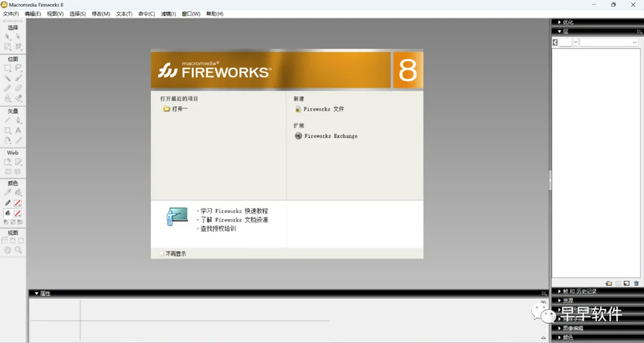The height and width of the screenshot is (343, 644).
Task: Open the 滤镜(I) menu
Action: pos(168,14)
